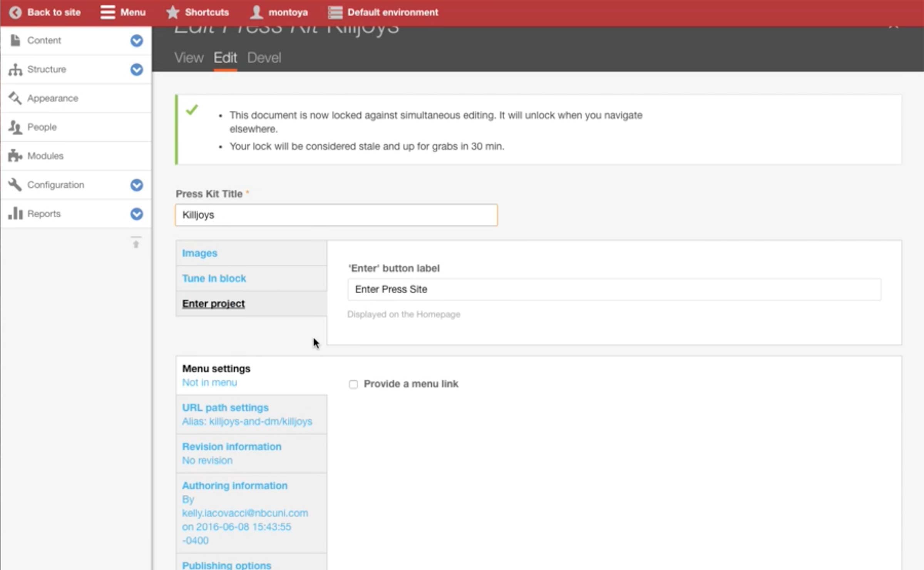This screenshot has height=570, width=924.
Task: Switch to the Devel tab
Action: click(x=264, y=58)
